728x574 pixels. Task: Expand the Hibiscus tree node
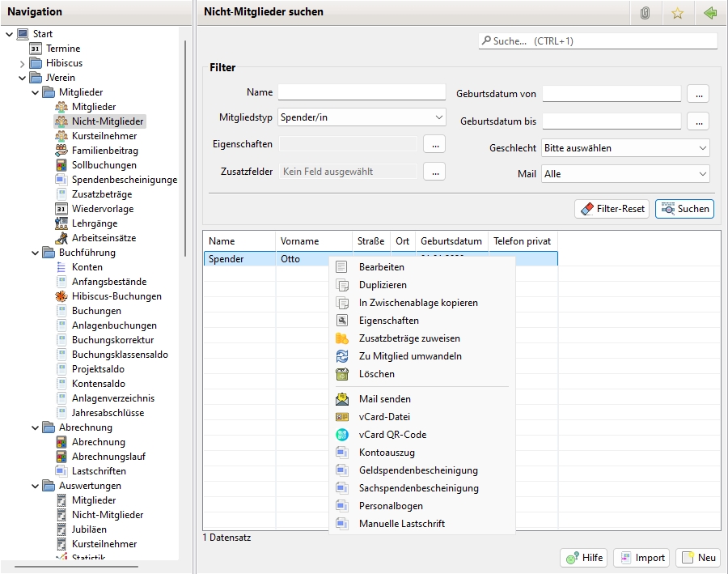(x=22, y=63)
